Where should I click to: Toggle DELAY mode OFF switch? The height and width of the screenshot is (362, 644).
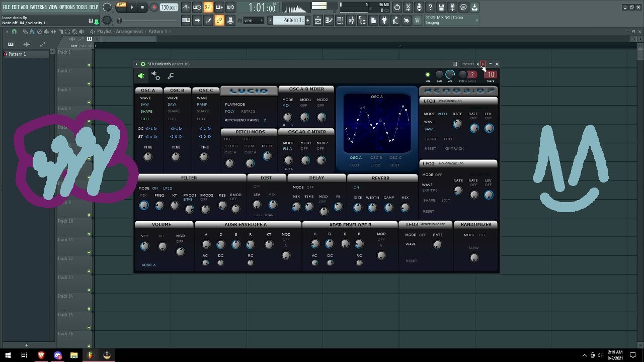click(x=310, y=188)
